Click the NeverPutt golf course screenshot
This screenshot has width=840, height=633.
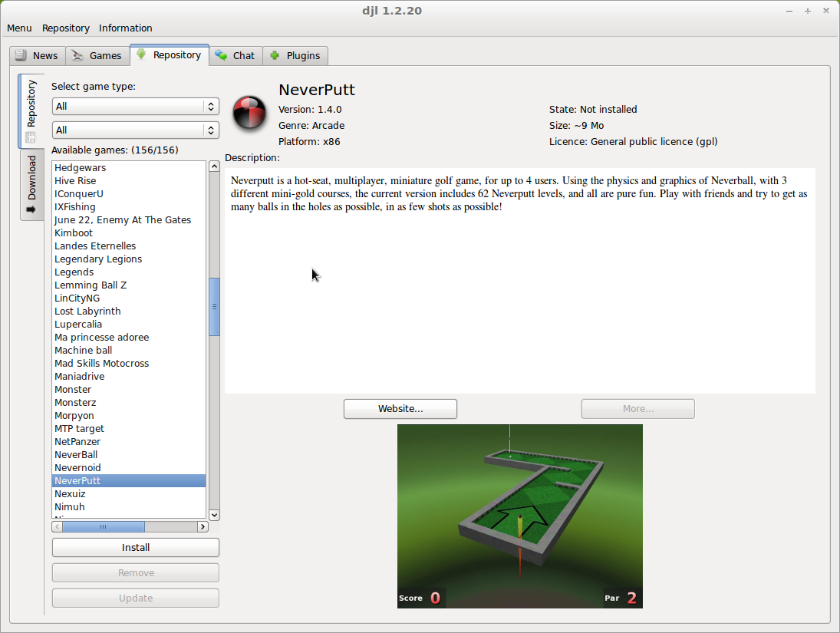(x=519, y=516)
